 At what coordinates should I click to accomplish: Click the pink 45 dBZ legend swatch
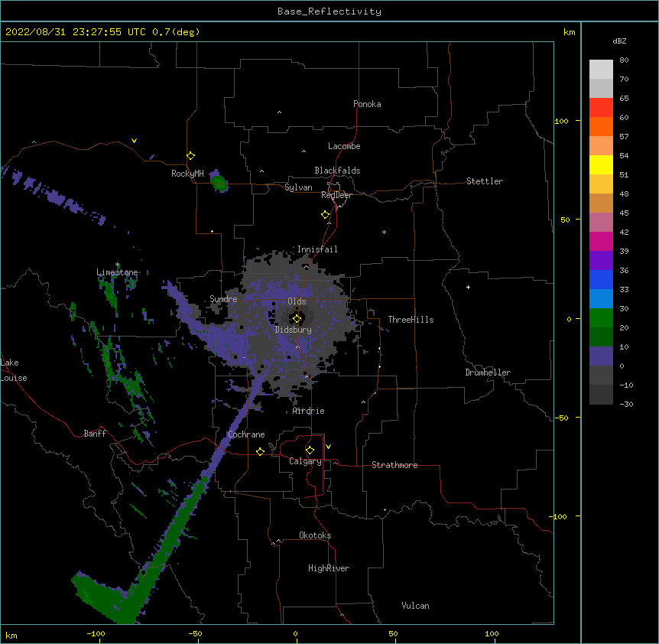[601, 223]
